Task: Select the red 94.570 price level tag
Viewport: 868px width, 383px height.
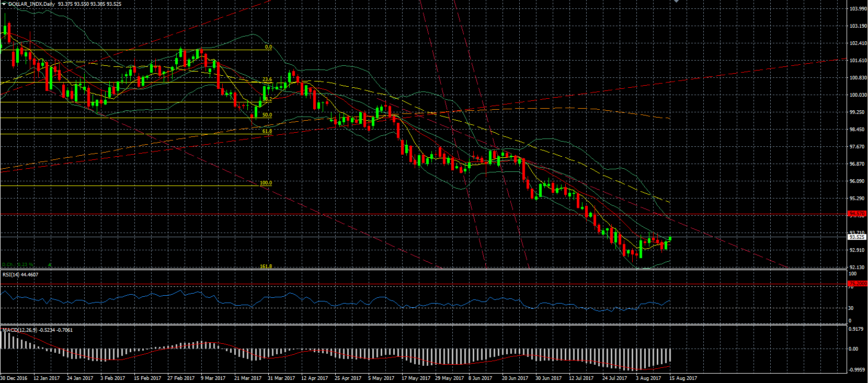Action: point(857,214)
